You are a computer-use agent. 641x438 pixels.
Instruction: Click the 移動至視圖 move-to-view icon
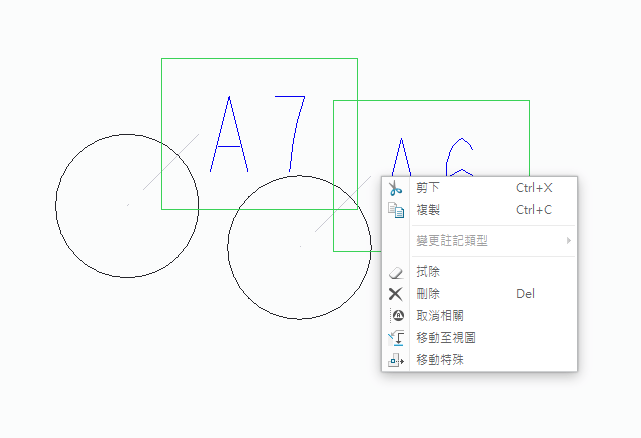pos(395,338)
